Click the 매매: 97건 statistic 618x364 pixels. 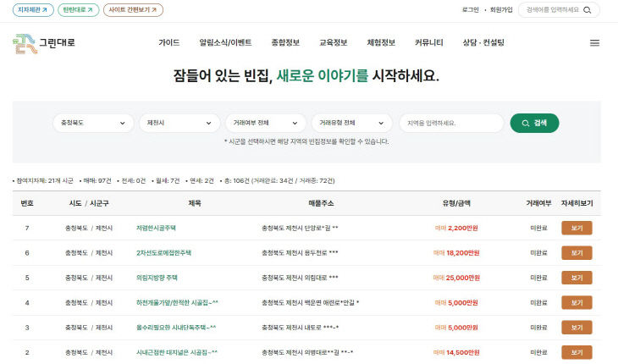96,180
